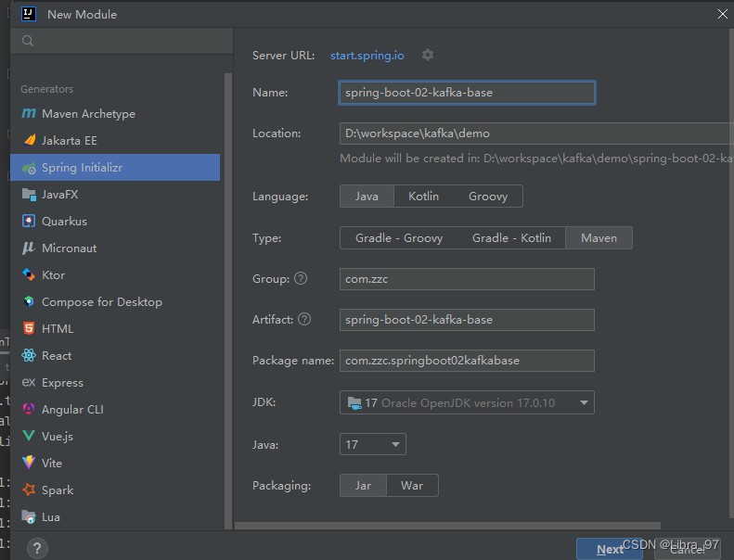Select Spring Initializr generator
Viewport: 734px width, 560px height.
click(x=115, y=168)
